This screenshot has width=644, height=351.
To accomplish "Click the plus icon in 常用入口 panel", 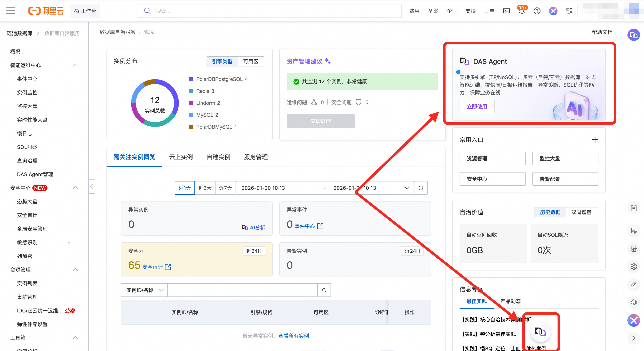I will tap(595, 140).
